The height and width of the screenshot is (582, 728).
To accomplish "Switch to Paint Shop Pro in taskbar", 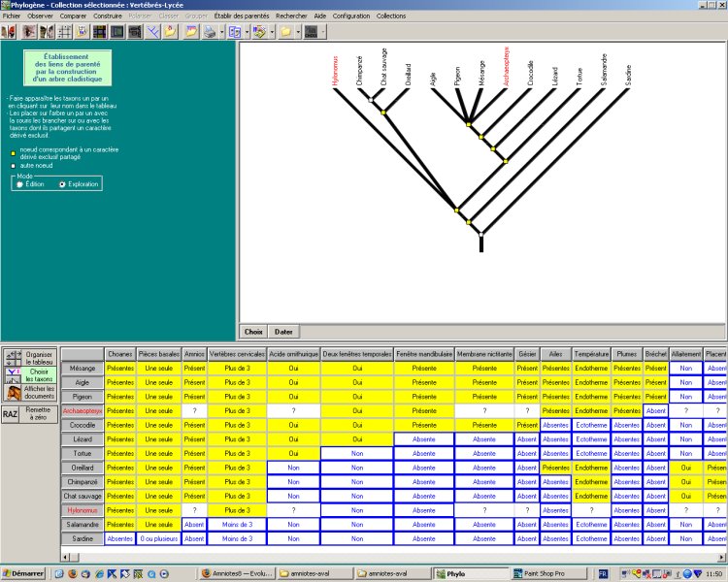I will (x=544, y=573).
